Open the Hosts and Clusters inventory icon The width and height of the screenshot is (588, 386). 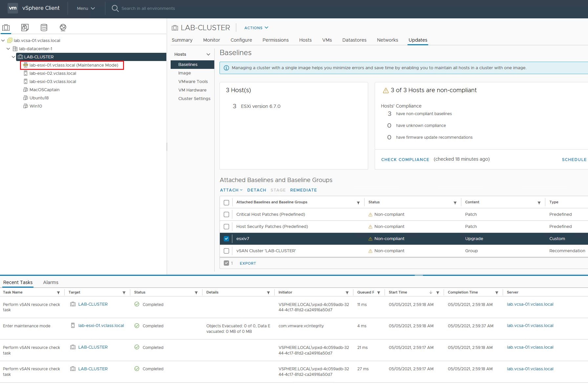[6, 28]
